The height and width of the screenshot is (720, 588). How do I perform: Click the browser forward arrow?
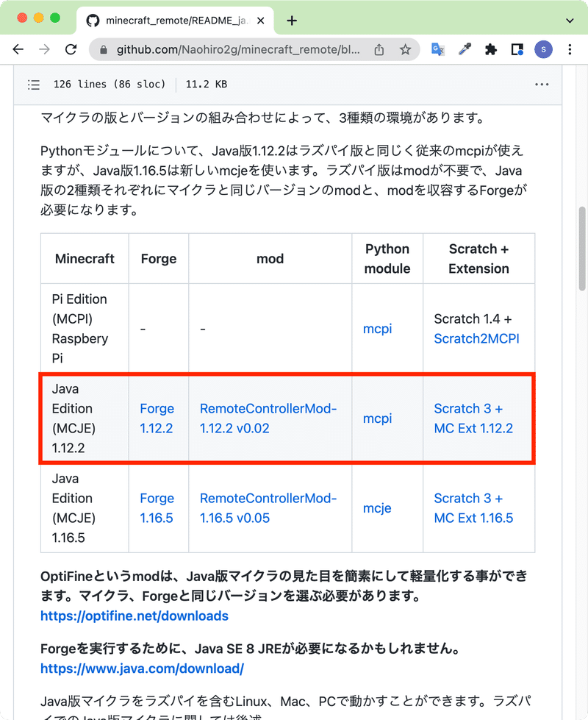[x=45, y=49]
